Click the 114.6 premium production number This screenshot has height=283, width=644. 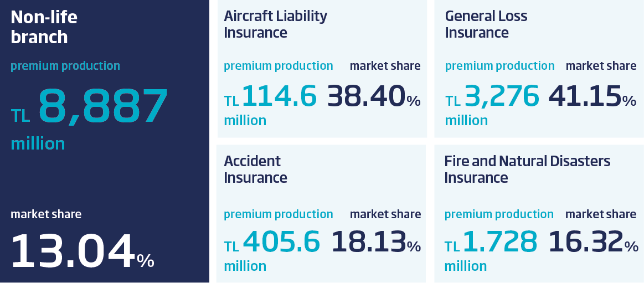click(x=279, y=96)
